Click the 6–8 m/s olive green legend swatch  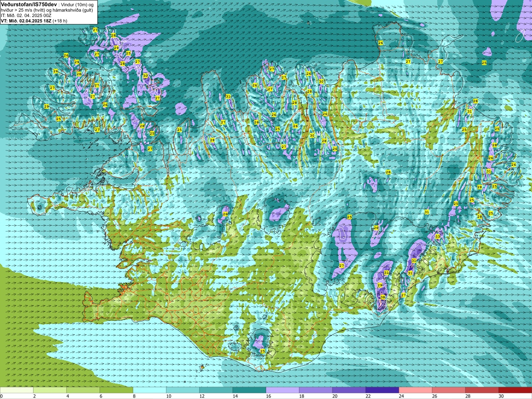click(116, 390)
